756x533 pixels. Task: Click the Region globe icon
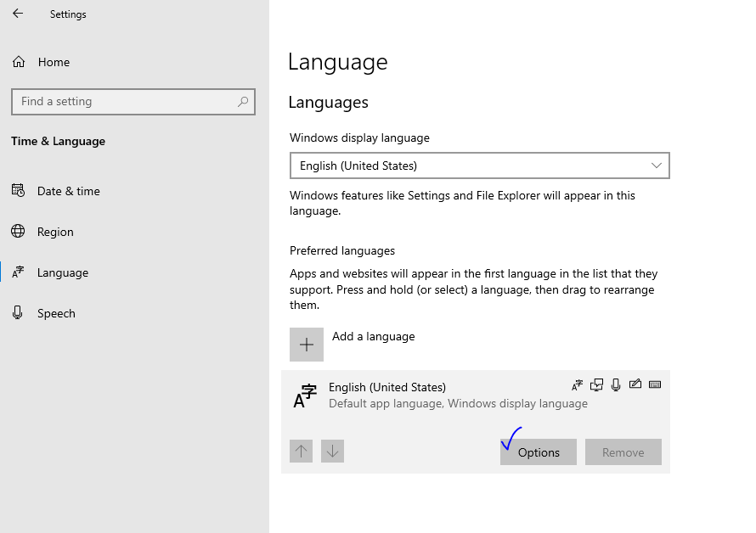tap(18, 232)
